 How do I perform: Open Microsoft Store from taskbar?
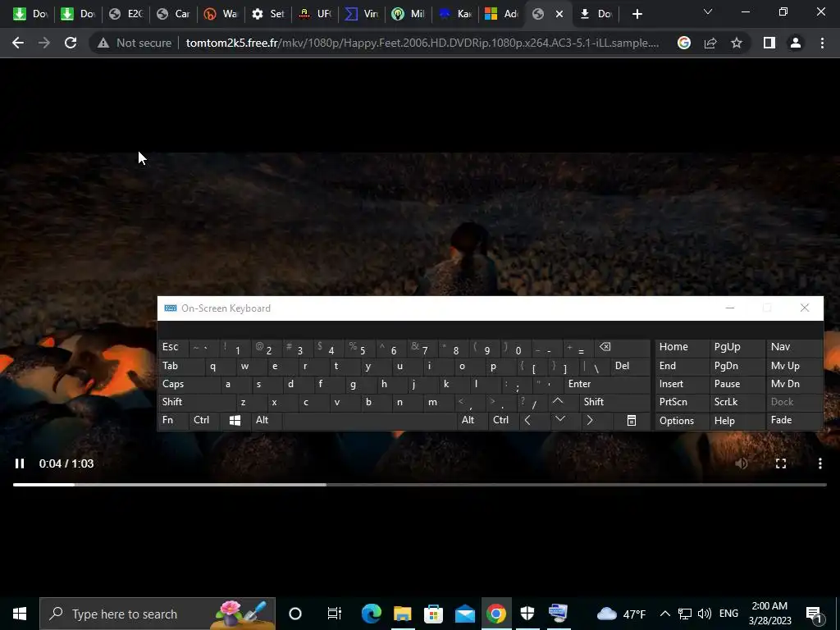tap(433, 614)
